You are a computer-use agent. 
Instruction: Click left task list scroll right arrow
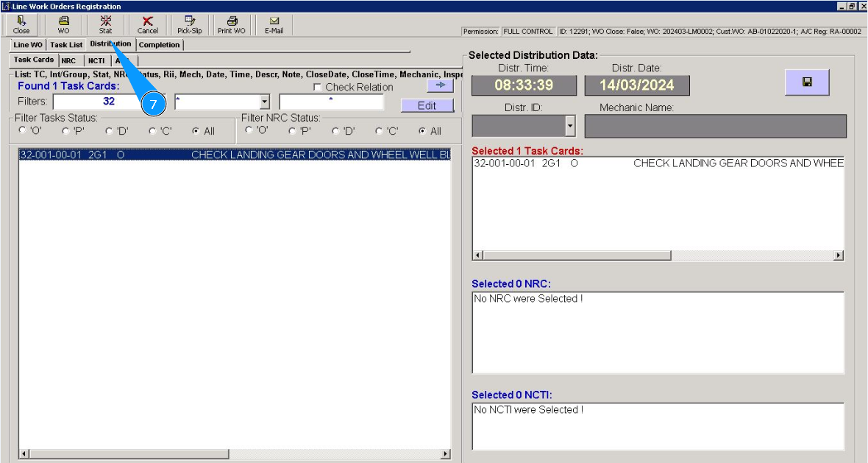446,454
